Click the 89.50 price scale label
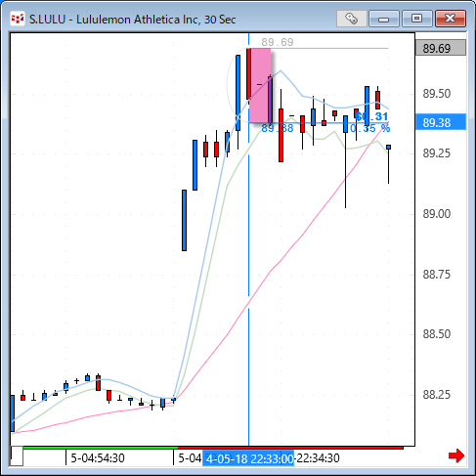476x476 pixels. (437, 94)
